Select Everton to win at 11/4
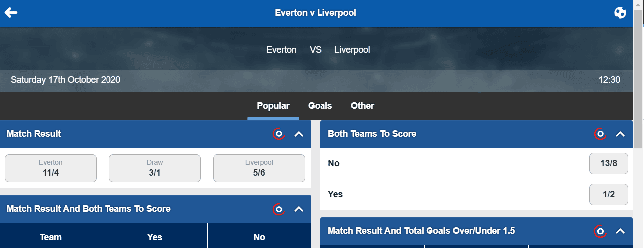Image resolution: width=644 pixels, height=248 pixels. (x=51, y=168)
